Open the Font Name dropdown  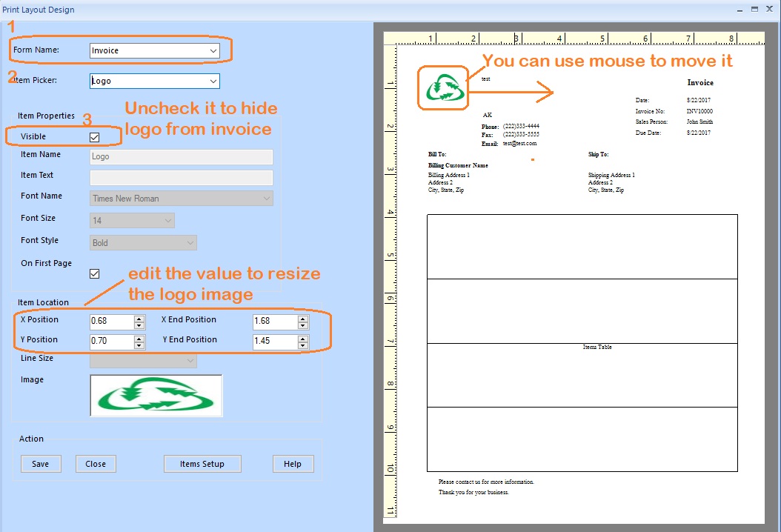pos(267,199)
